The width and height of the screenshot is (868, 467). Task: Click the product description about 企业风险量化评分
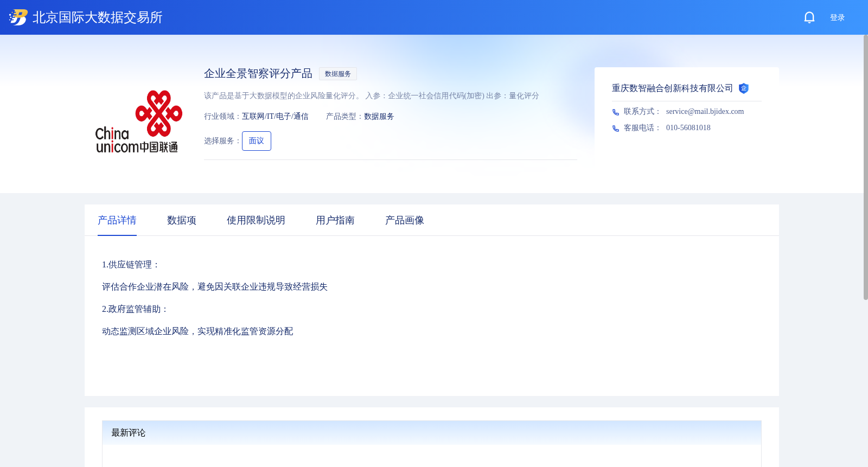[372, 96]
